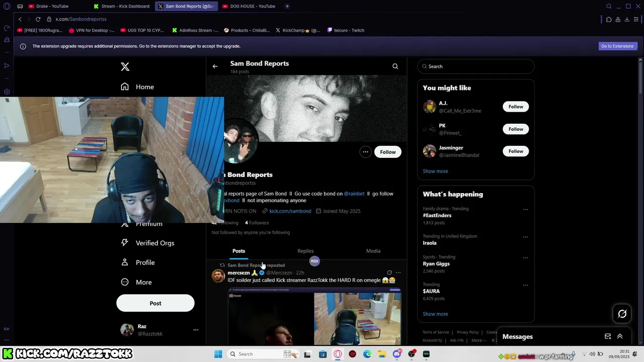Expand the Messages drawer double arrow
This screenshot has width=644, height=362.
[620, 336]
